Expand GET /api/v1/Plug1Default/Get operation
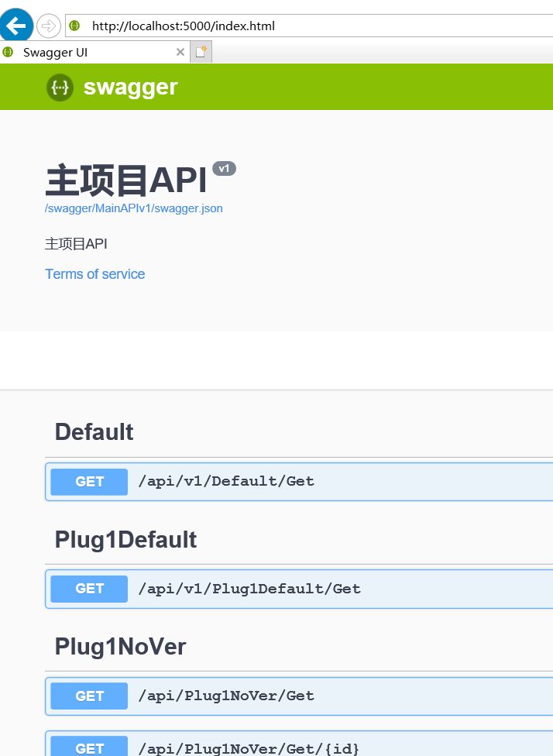This screenshot has width=553, height=756. point(249,589)
